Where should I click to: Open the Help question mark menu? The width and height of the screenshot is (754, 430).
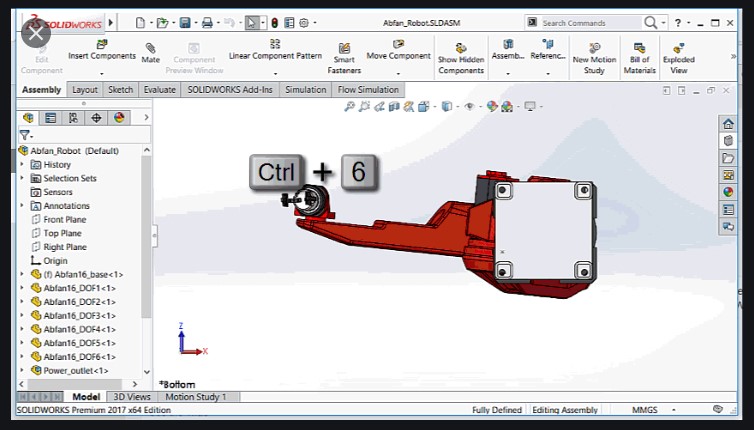(x=678, y=23)
